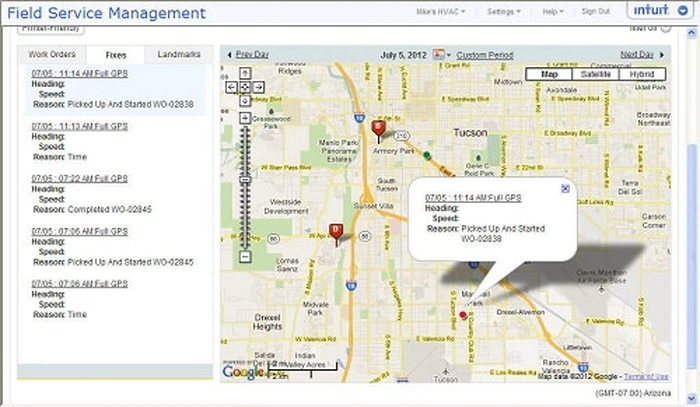Click the red dot marker near Country Club Rd
This screenshot has width=700, height=407.
click(463, 315)
